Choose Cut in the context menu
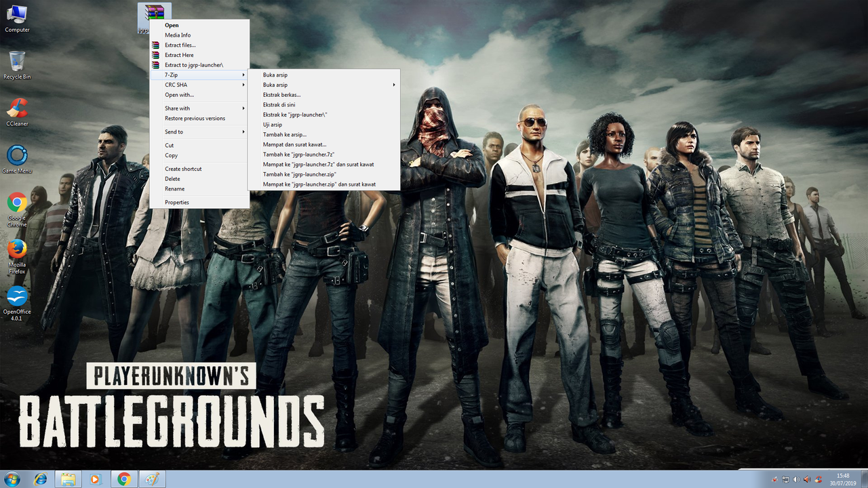 (199, 145)
